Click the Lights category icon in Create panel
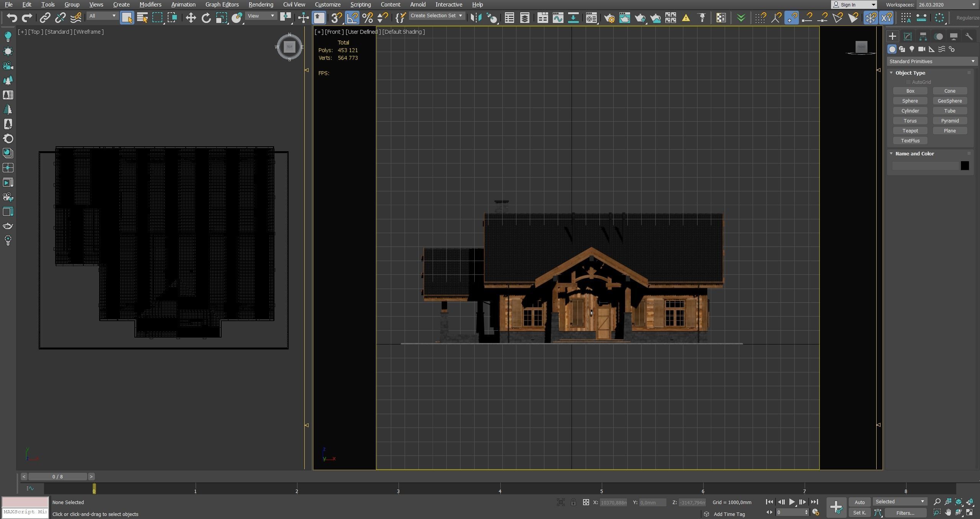The height and width of the screenshot is (519, 980). (912, 49)
